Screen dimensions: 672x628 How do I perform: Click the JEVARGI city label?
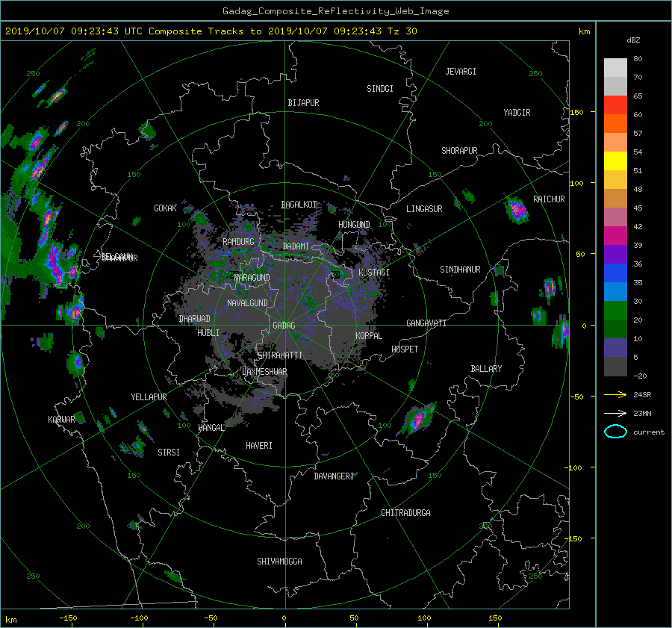click(461, 72)
